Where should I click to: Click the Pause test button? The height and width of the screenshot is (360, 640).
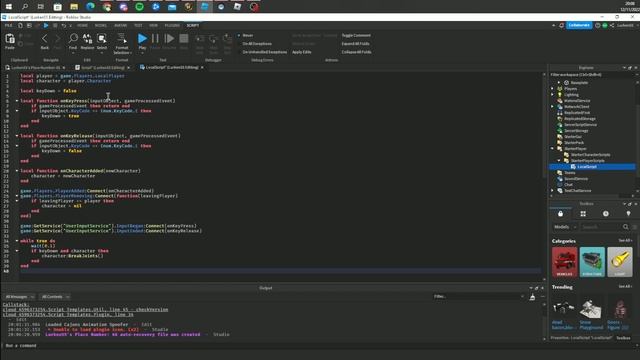coord(155,38)
